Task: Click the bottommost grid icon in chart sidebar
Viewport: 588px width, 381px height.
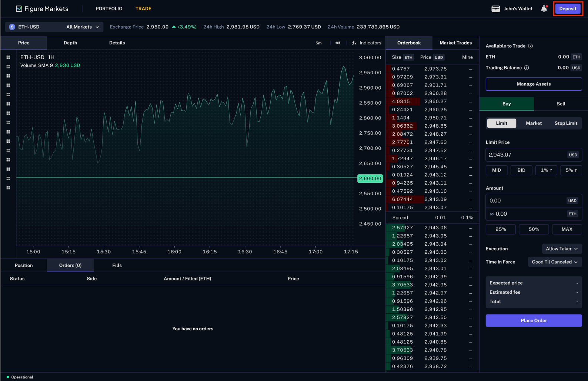Action: click(8, 188)
